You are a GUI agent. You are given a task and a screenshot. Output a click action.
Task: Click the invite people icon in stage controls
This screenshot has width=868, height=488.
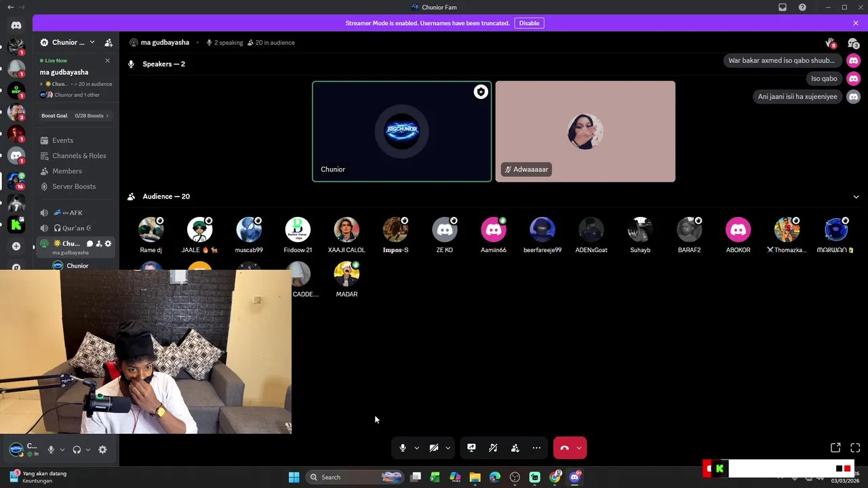[515, 448]
